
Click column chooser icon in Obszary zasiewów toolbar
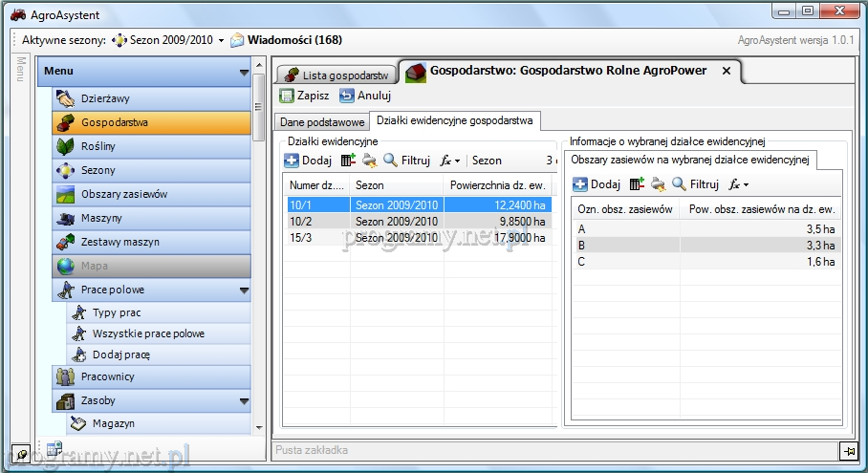(637, 184)
